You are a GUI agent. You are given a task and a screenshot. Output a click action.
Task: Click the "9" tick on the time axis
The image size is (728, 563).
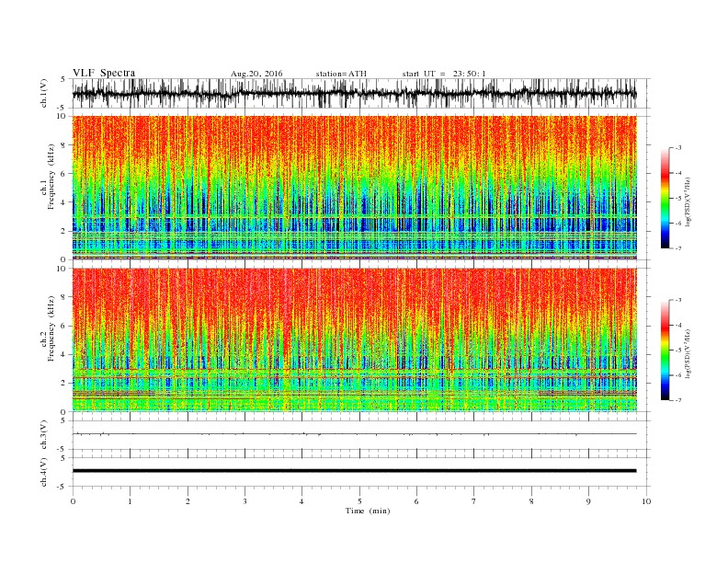click(588, 501)
